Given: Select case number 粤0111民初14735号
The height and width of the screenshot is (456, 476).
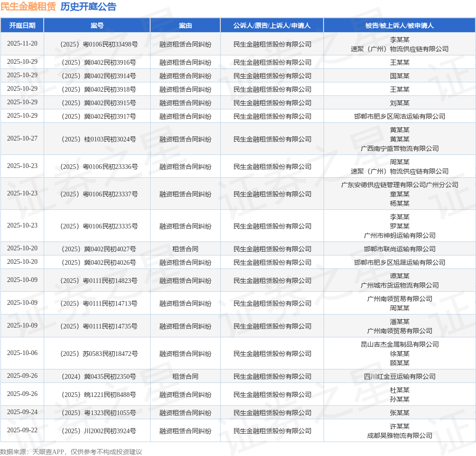Looking at the screenshot, I should tap(99, 326).
